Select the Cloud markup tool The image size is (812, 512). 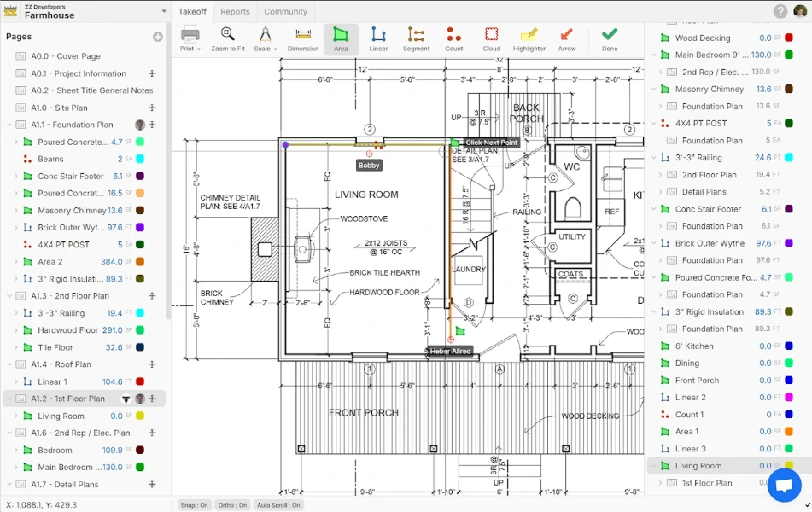[x=492, y=40]
